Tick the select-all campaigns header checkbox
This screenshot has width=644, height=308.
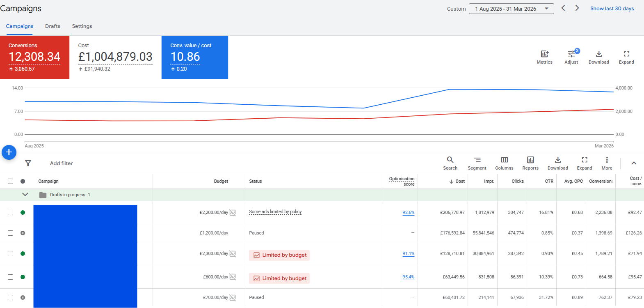[11, 181]
